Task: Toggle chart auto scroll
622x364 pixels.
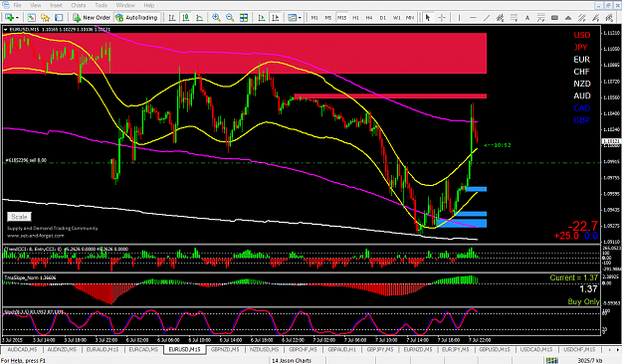Action: pyautogui.click(x=262, y=18)
